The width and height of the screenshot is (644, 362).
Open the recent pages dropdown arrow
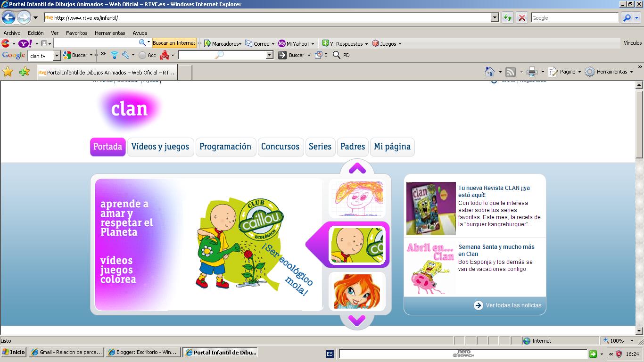[x=35, y=18]
